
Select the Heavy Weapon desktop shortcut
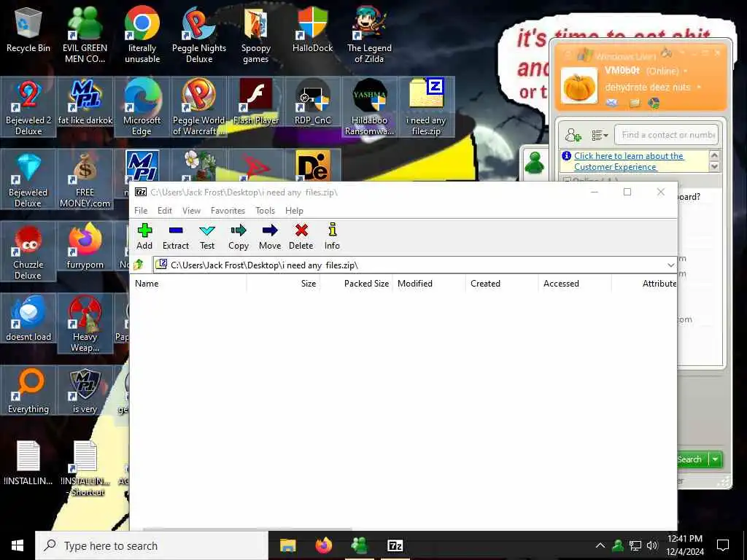click(85, 324)
